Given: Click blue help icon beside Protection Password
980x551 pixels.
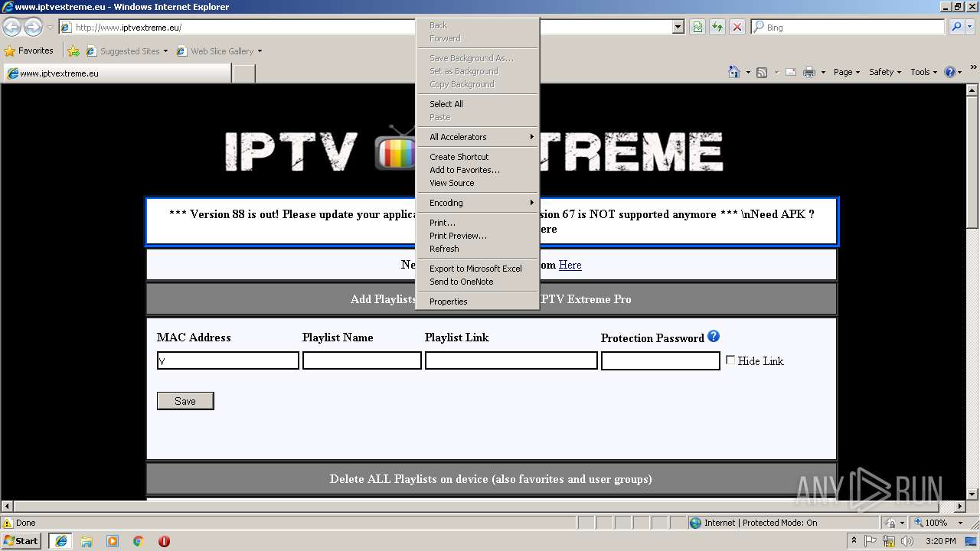Looking at the screenshot, I should tap(714, 336).
